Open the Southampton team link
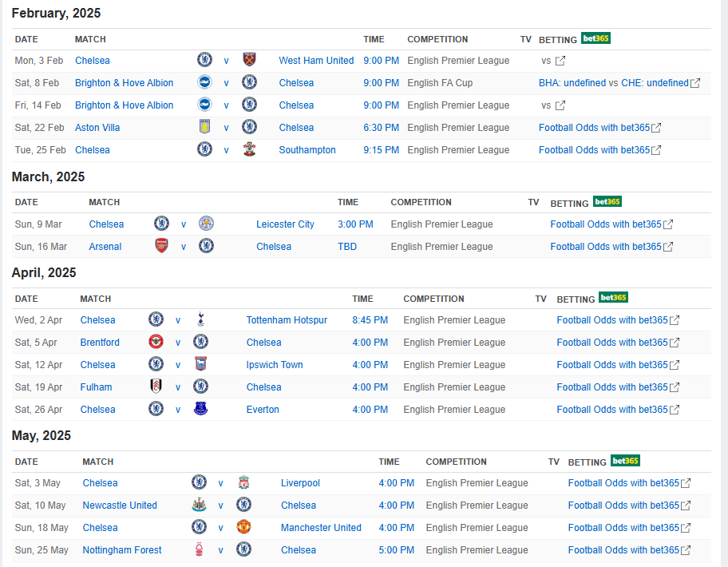Screen dimensions: 728x567 pyautogui.click(x=307, y=150)
